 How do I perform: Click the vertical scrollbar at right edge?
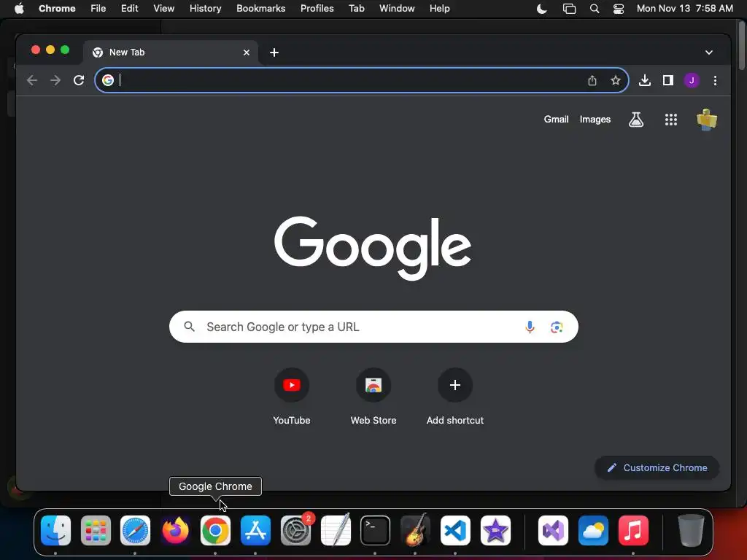[742, 45]
